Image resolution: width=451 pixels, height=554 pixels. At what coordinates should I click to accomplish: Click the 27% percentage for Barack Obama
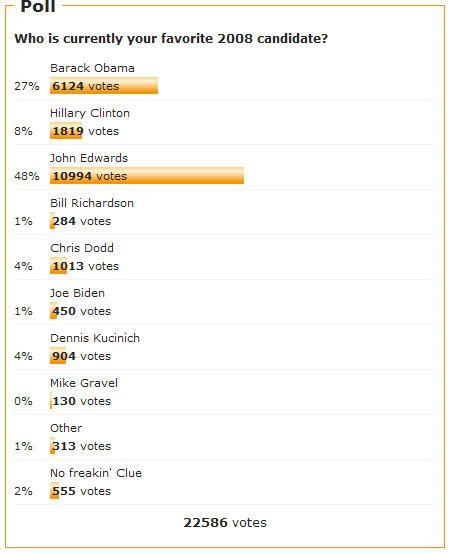coord(27,86)
